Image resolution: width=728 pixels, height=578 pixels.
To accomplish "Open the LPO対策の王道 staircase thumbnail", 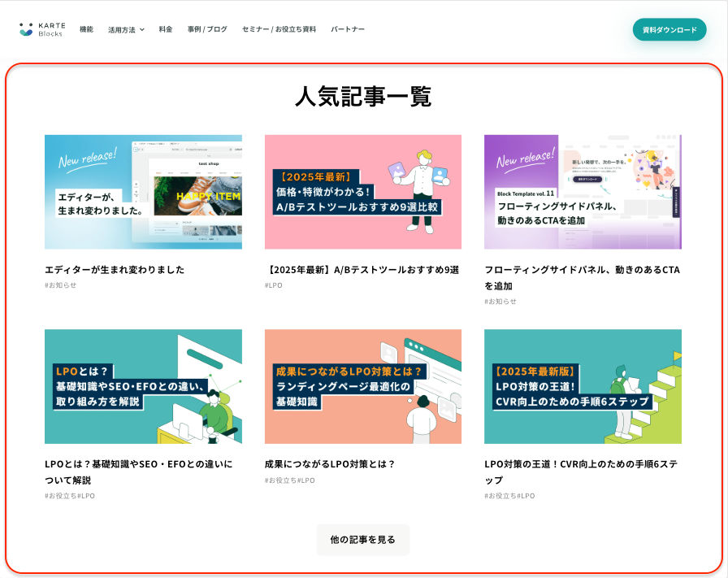I will coord(583,387).
